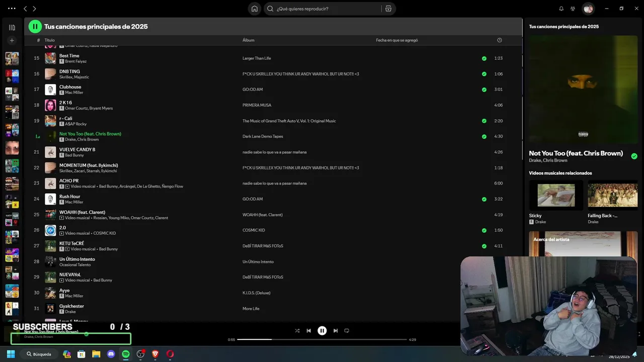
Task: Open Dark Lane Demo Tapes album
Action: (x=263, y=136)
